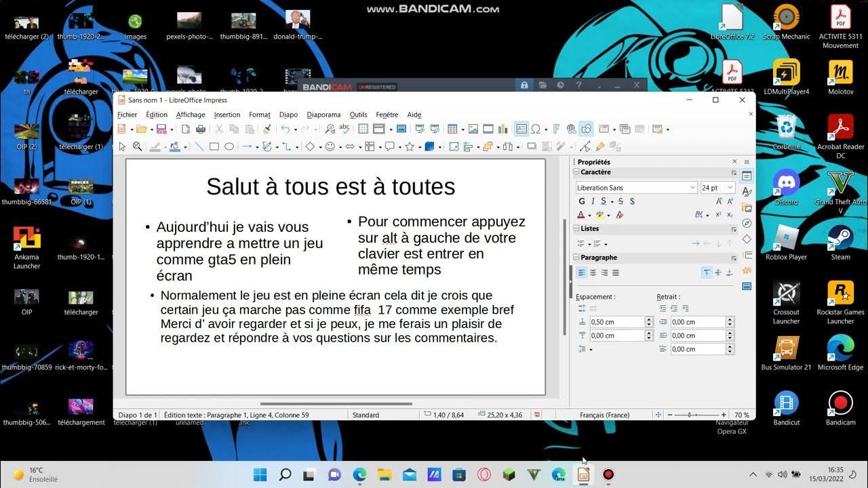Open the Affichage menu
The width and height of the screenshot is (868, 488).
pyautogui.click(x=191, y=115)
